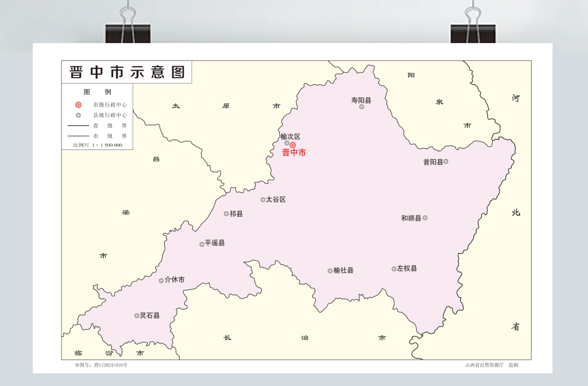Click the 审图号 approval number text
Image resolution: width=588 pixels, height=386 pixels.
click(101, 365)
